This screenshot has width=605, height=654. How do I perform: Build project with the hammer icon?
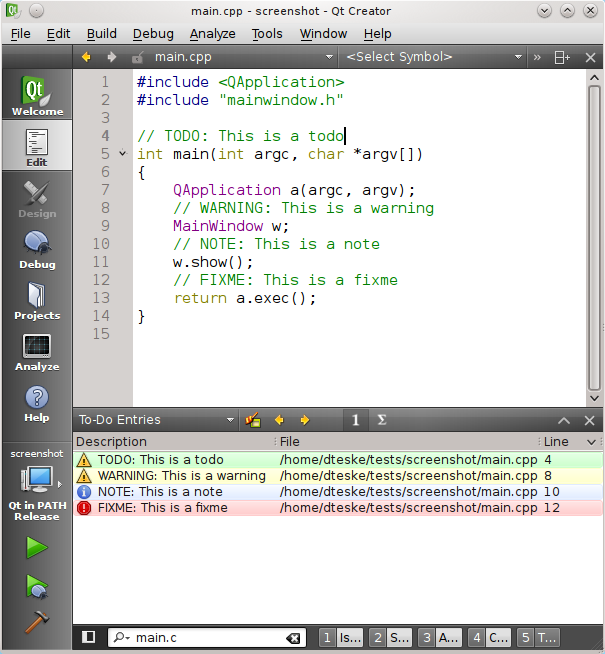(x=37, y=622)
